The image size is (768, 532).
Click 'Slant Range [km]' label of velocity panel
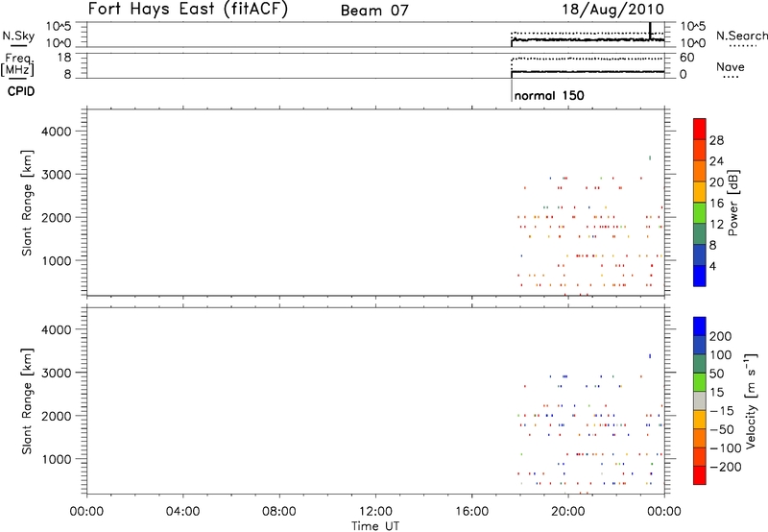[x=27, y=401]
